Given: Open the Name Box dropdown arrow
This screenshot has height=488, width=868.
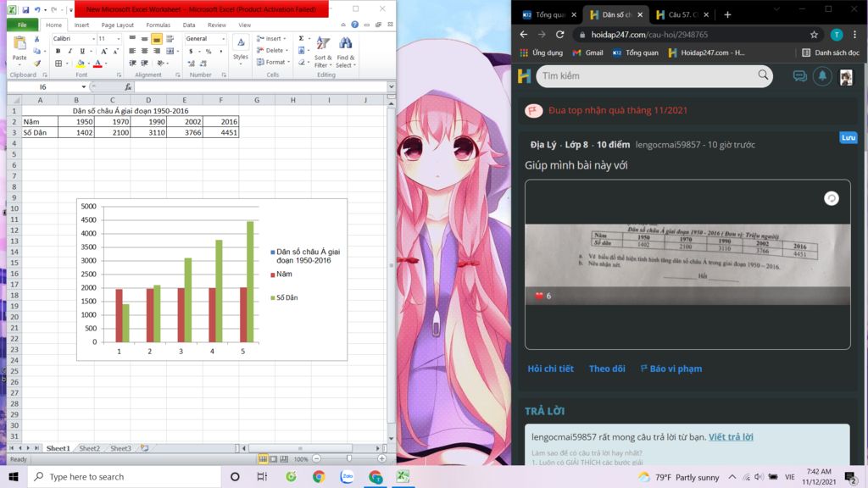Looking at the screenshot, I should pos(84,87).
